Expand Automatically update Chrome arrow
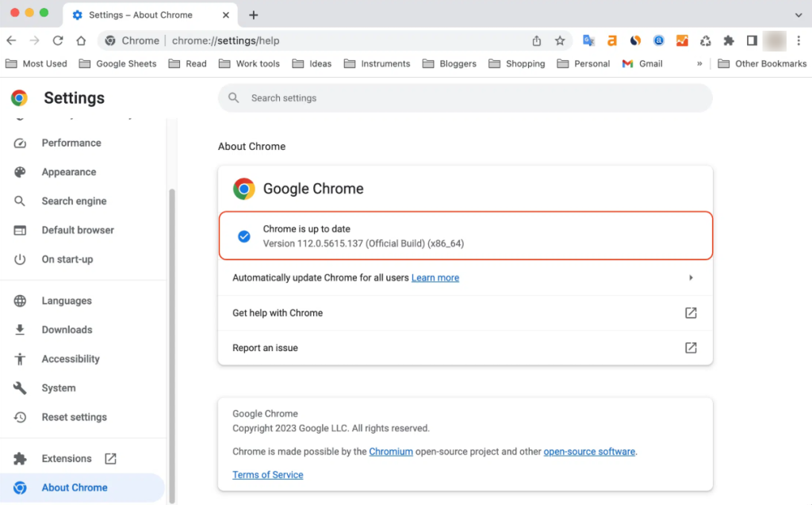812x505 pixels. click(691, 277)
